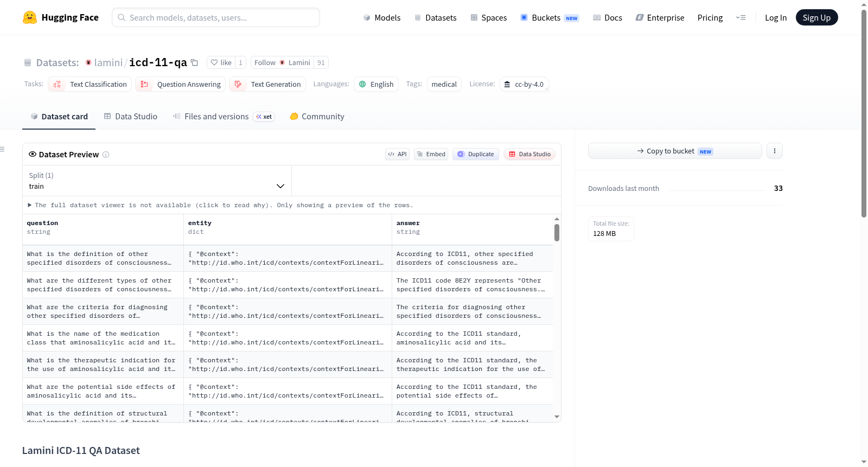Open the Buckets navigation link
This screenshot has width=868, height=467.
click(550, 17)
